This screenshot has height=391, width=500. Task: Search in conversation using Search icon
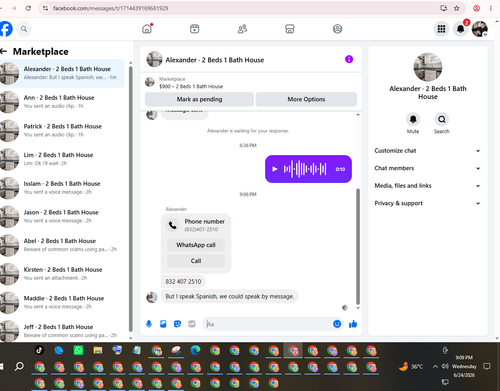(441, 119)
